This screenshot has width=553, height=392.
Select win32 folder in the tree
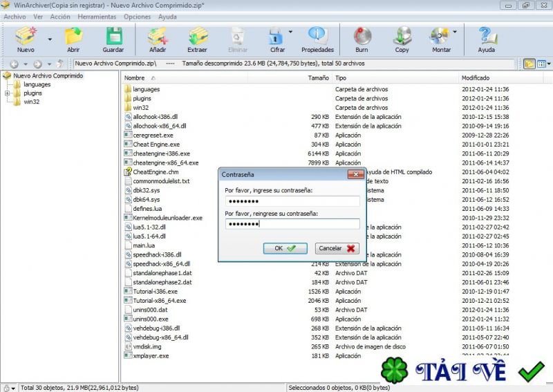click(31, 102)
